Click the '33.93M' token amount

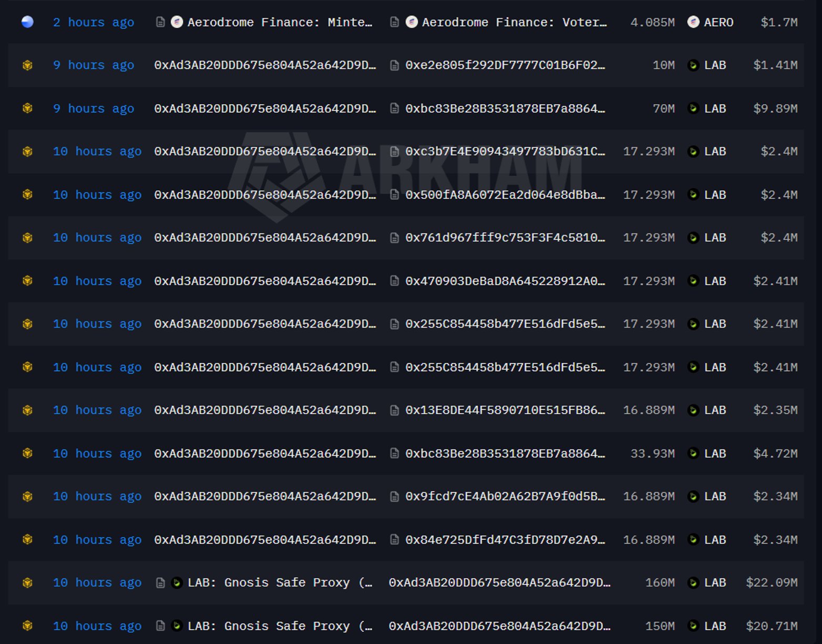(x=652, y=453)
